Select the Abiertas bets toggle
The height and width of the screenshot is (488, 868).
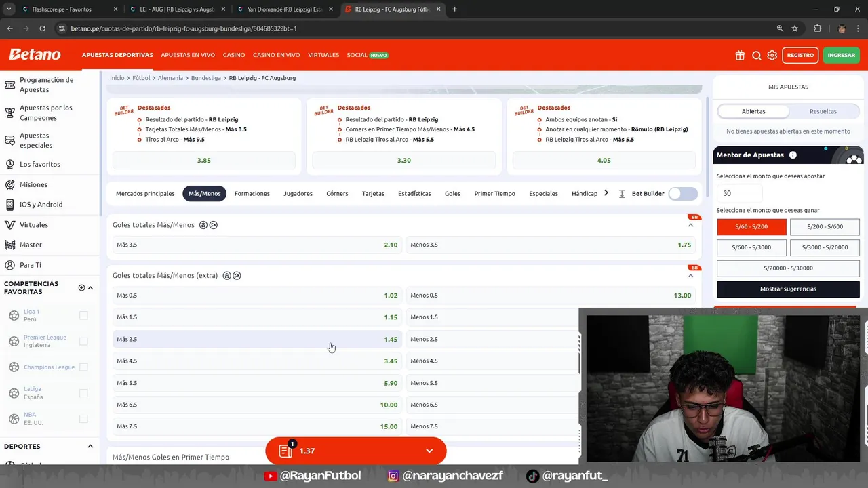tap(753, 111)
